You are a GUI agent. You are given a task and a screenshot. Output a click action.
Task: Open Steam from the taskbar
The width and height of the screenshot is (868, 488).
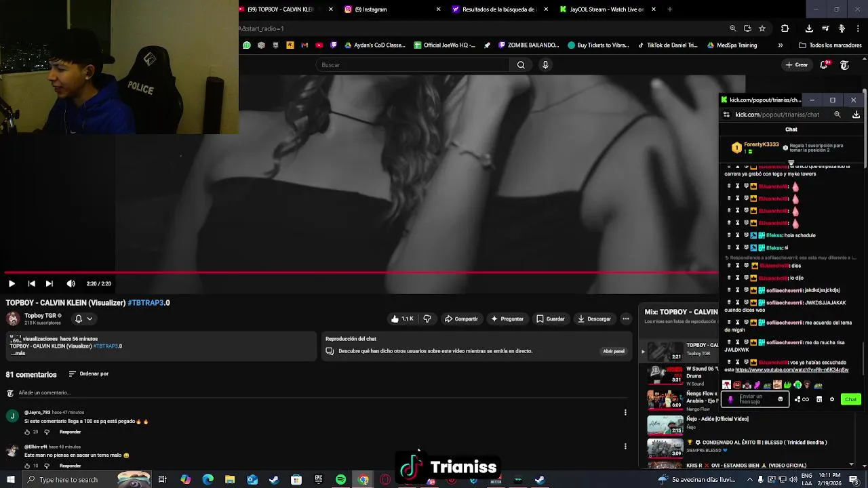tap(274, 479)
